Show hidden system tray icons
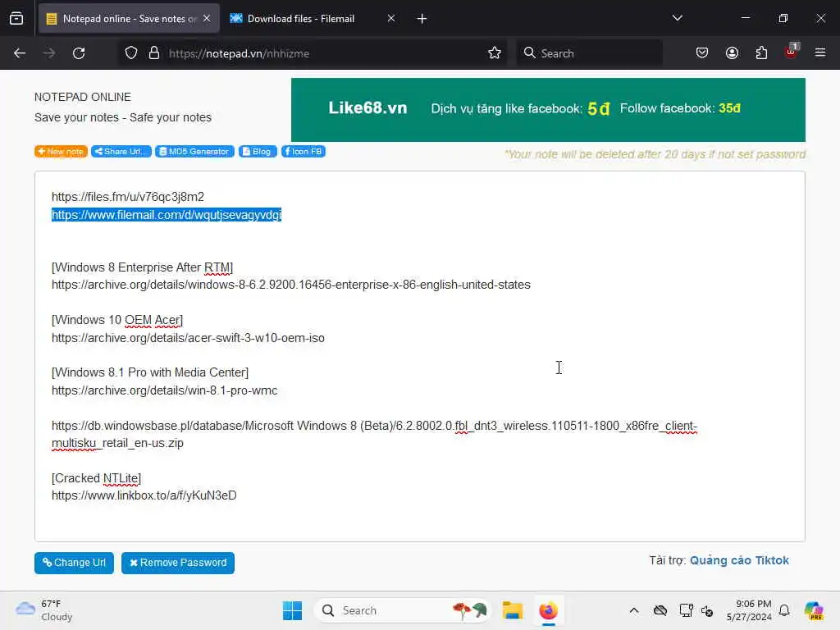This screenshot has width=840, height=630. tap(634, 610)
